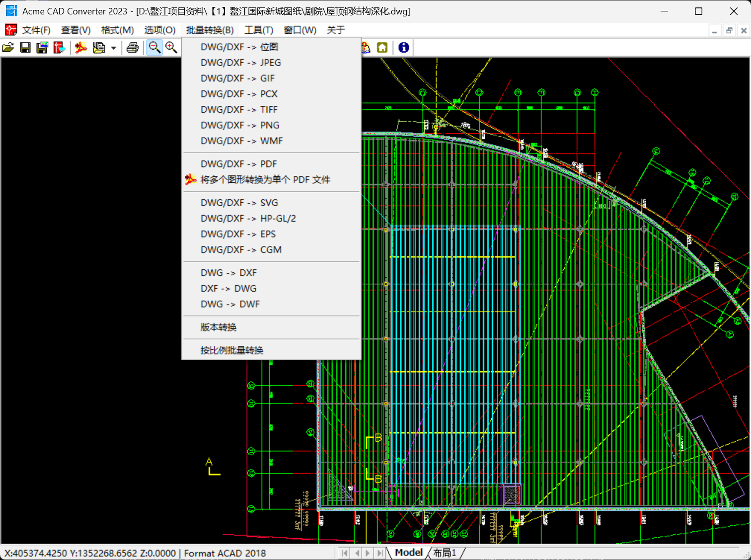The image size is (751, 560).
Task: Open the 工具(T) menu
Action: pyautogui.click(x=259, y=30)
